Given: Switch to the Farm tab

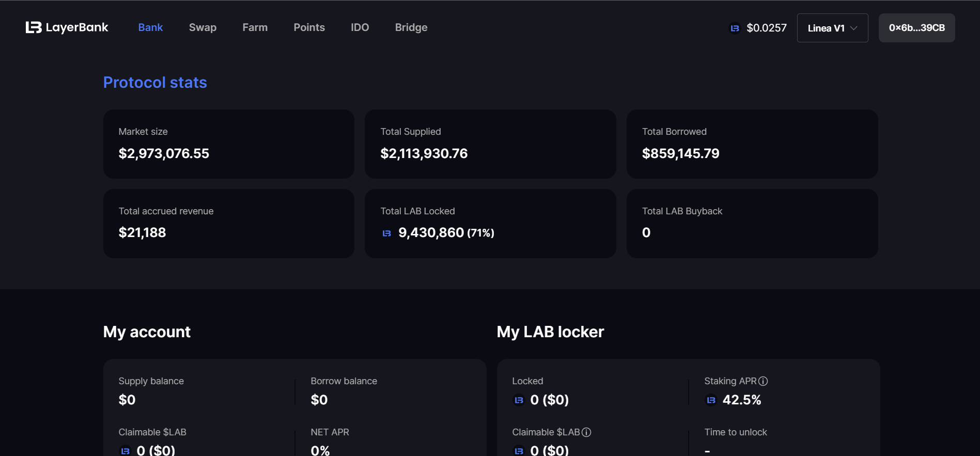Looking at the screenshot, I should coord(255,27).
